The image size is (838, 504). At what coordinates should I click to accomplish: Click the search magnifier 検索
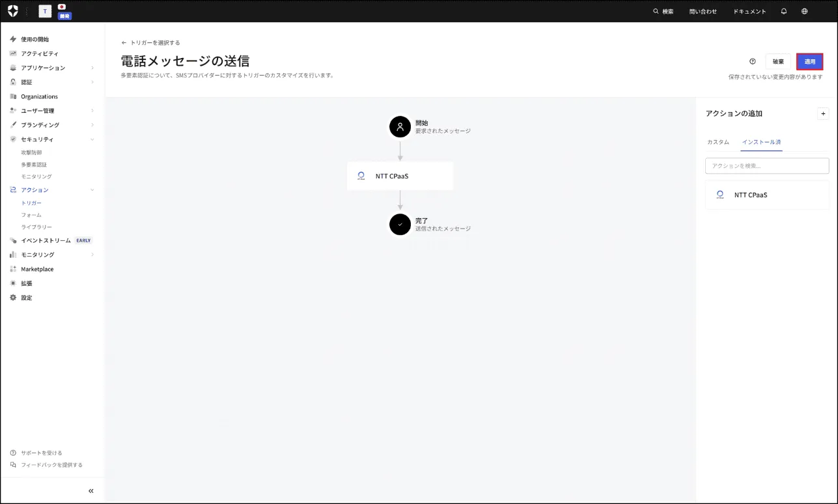coord(663,11)
